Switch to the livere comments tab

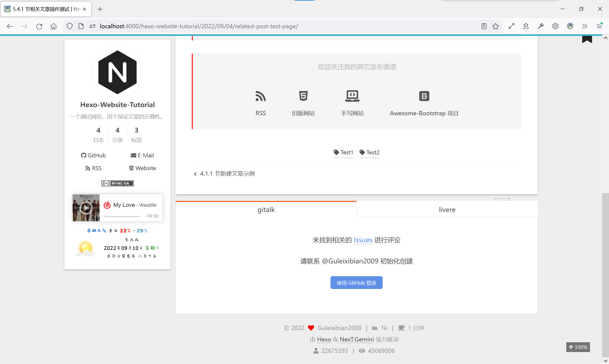point(447,210)
